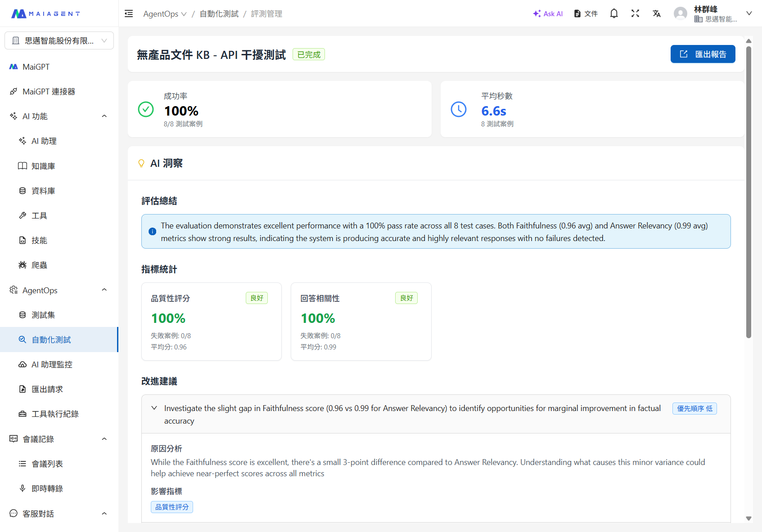Screen dimensions: 762x532
Task: Click the scrollbar down arrow
Action: [x=748, y=519]
